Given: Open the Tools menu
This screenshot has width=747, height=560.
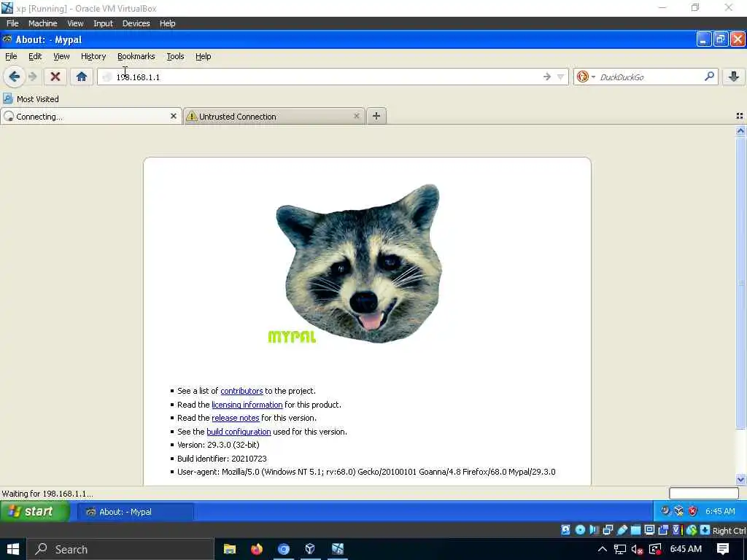Looking at the screenshot, I should coord(175,56).
